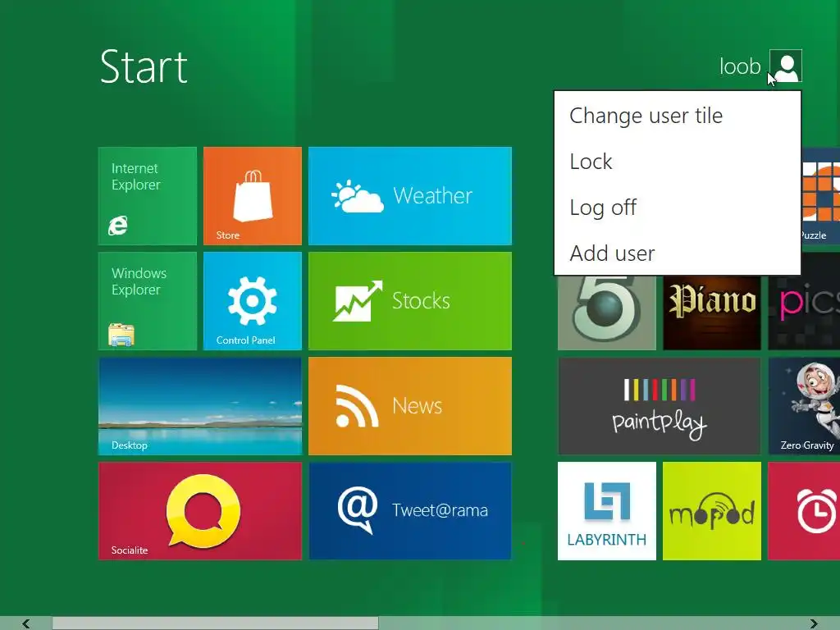The width and height of the screenshot is (840, 630).
Task: Launch the paintplay tile
Action: coord(660,406)
